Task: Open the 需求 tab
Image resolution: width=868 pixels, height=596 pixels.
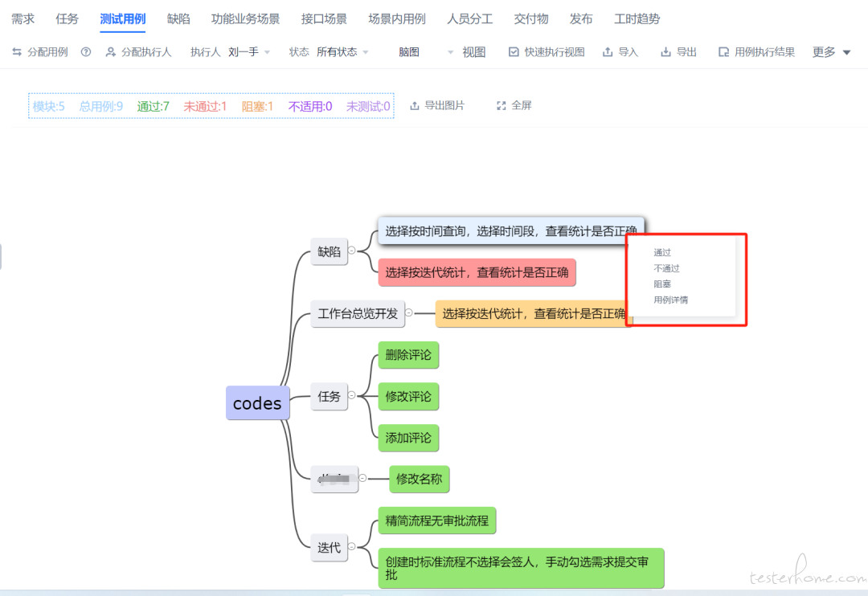Action: click(x=23, y=18)
